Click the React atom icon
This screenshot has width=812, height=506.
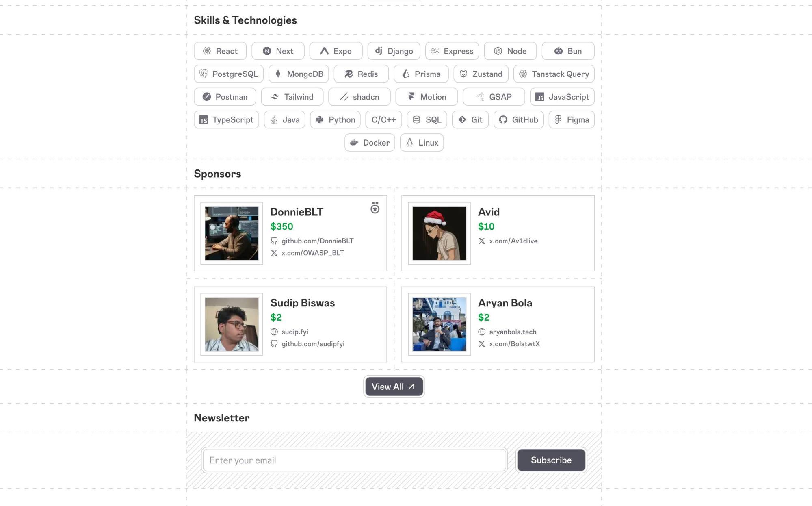coord(207,51)
